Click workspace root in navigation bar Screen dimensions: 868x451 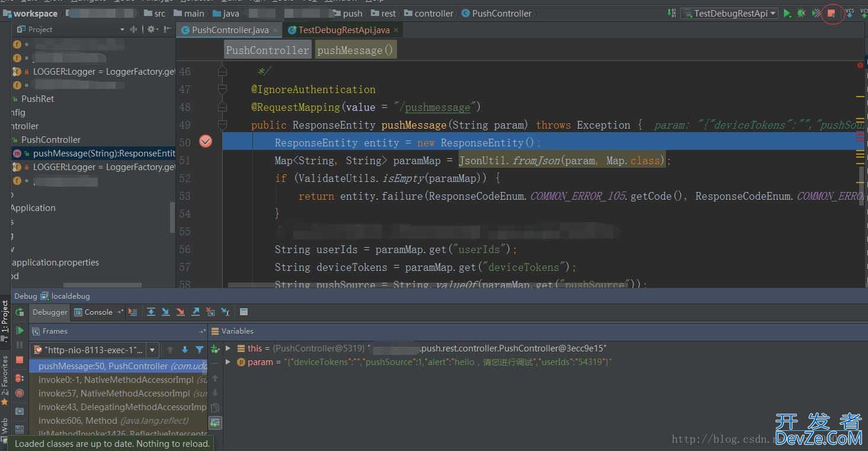[30, 13]
